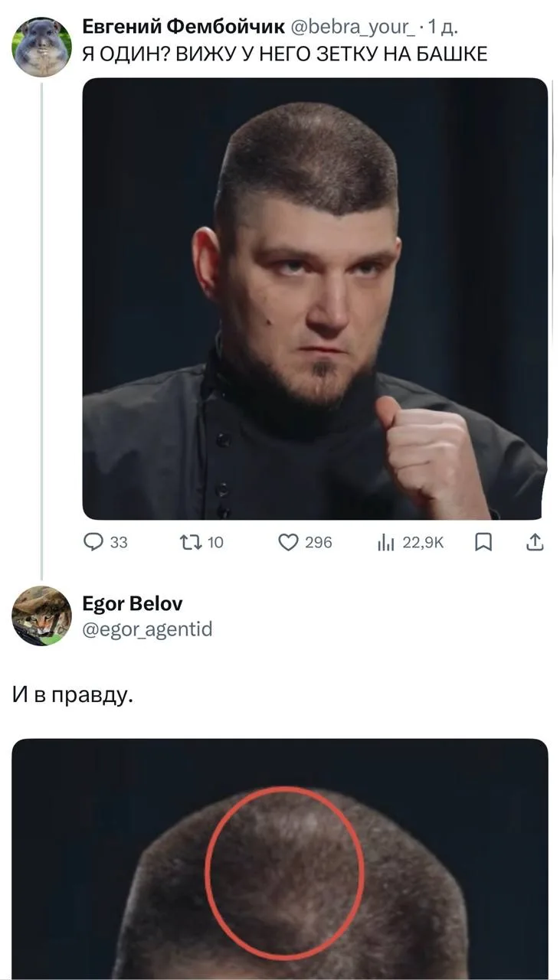Click the display name Евгений Фембойчик
The height and width of the screenshot is (980, 560).
tap(182, 28)
